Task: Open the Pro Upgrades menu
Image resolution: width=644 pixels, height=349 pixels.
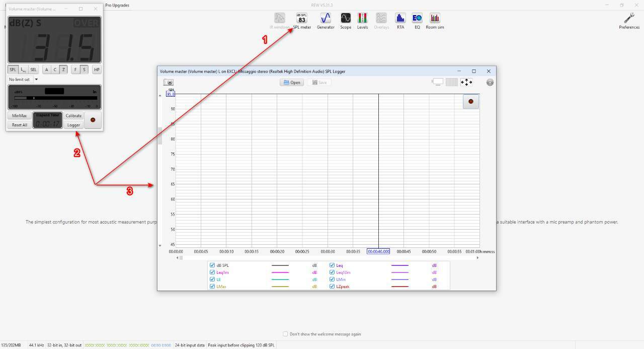Action: 117,5
